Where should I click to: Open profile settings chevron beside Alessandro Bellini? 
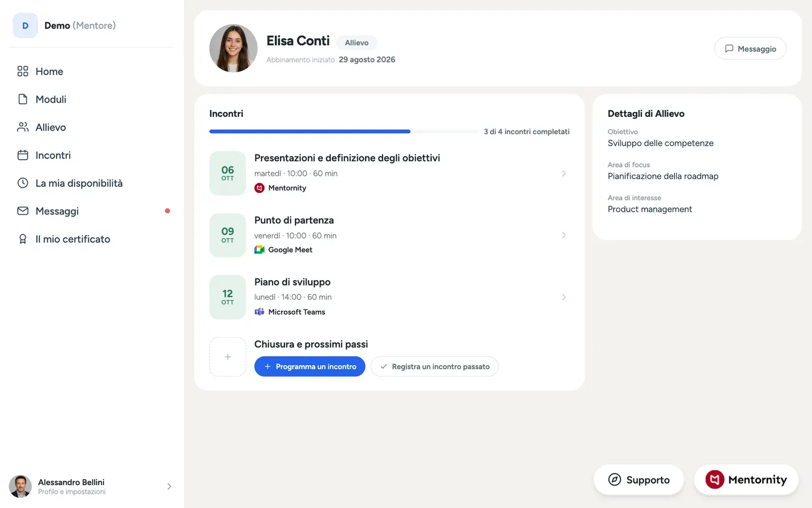tap(169, 487)
